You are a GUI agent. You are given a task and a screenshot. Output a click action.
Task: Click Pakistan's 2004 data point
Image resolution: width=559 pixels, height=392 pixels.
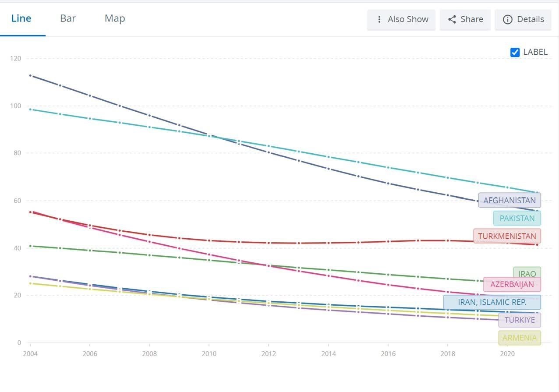[x=30, y=109]
